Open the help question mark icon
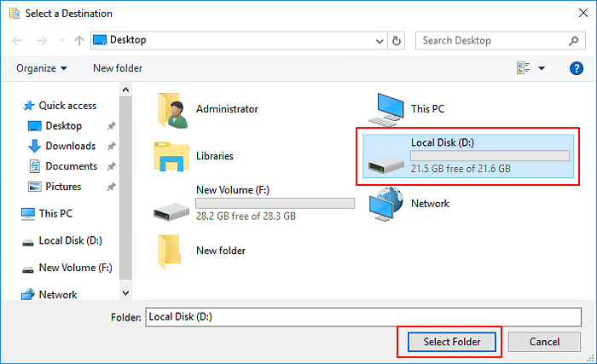The width and height of the screenshot is (597, 364). (576, 68)
